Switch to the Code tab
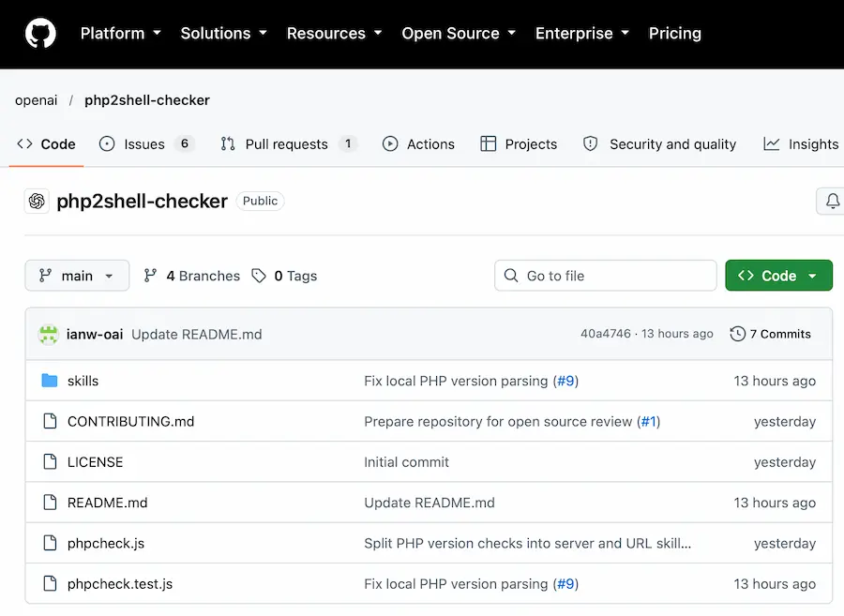Viewport: 844px width, 616px height. [46, 144]
